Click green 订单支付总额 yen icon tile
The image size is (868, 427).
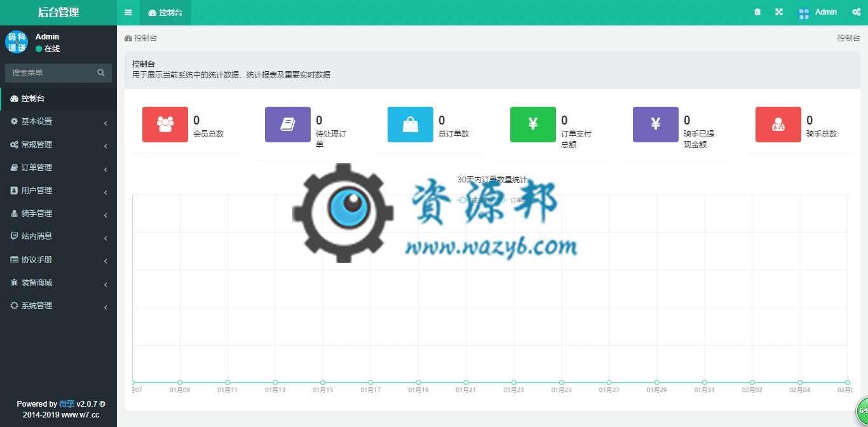(x=533, y=125)
